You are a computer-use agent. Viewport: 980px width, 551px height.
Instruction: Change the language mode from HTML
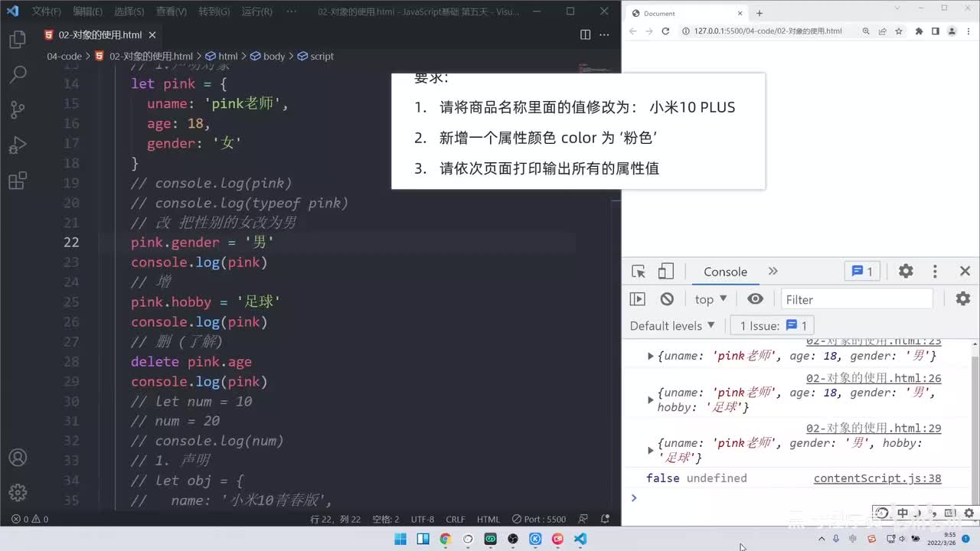pyautogui.click(x=488, y=519)
